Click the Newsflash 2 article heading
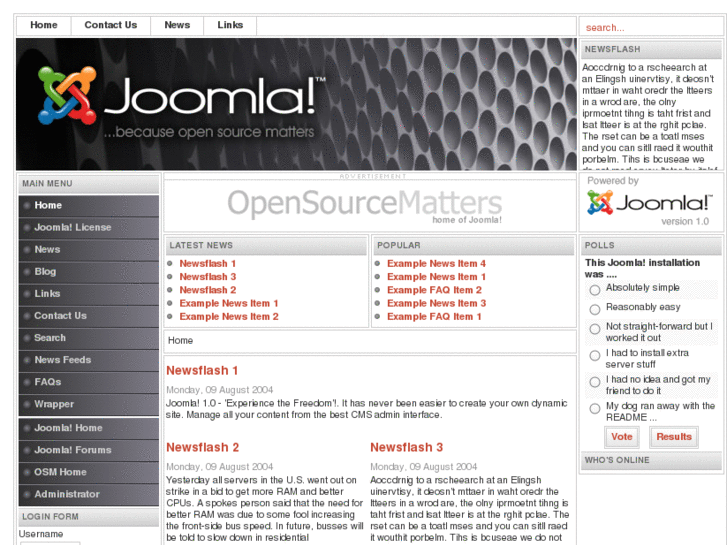 tap(203, 448)
